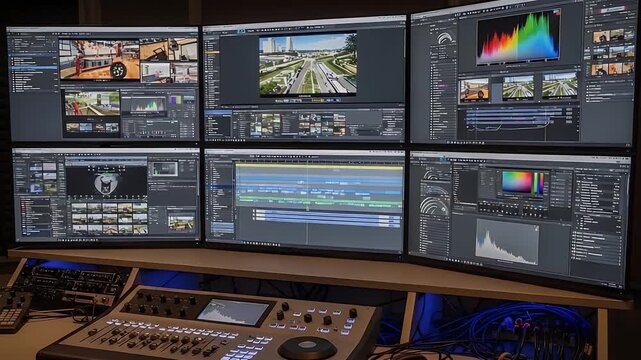Select the purple-green swatch beside the green histogram
The image size is (641, 360).
click(x=175, y=100)
